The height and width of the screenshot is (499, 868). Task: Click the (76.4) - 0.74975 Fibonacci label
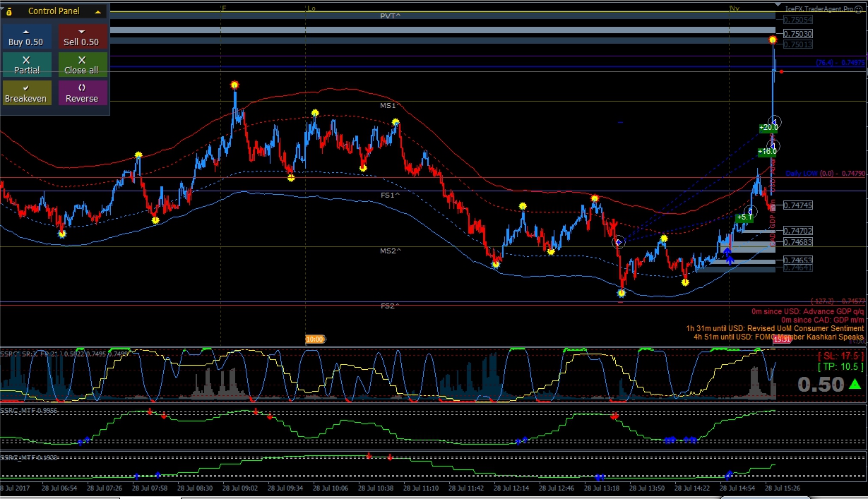(840, 63)
